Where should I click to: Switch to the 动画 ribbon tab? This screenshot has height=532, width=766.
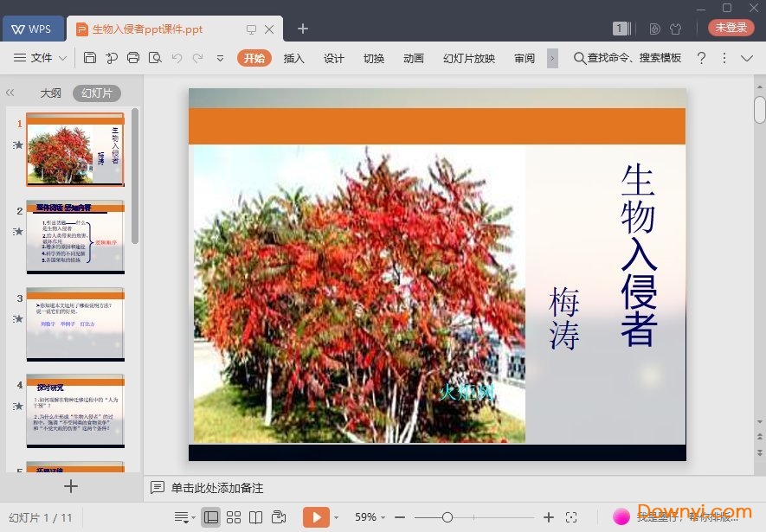(x=414, y=60)
